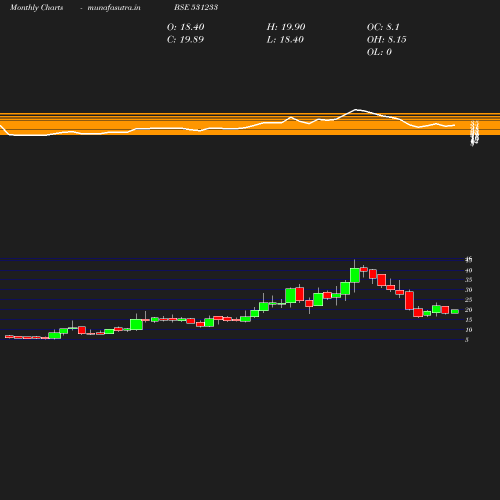500x500 pixels.
Task: Click the peak of the white indicator line
Action: click(x=356, y=109)
